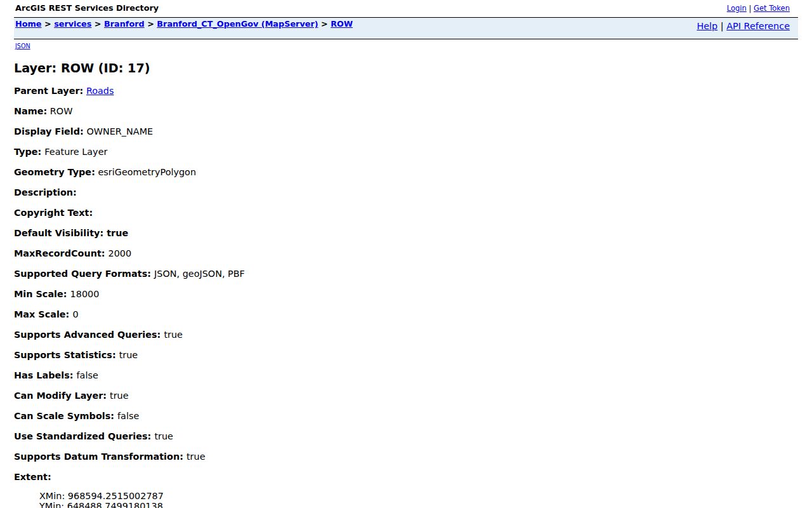Open the Help link

tap(707, 26)
